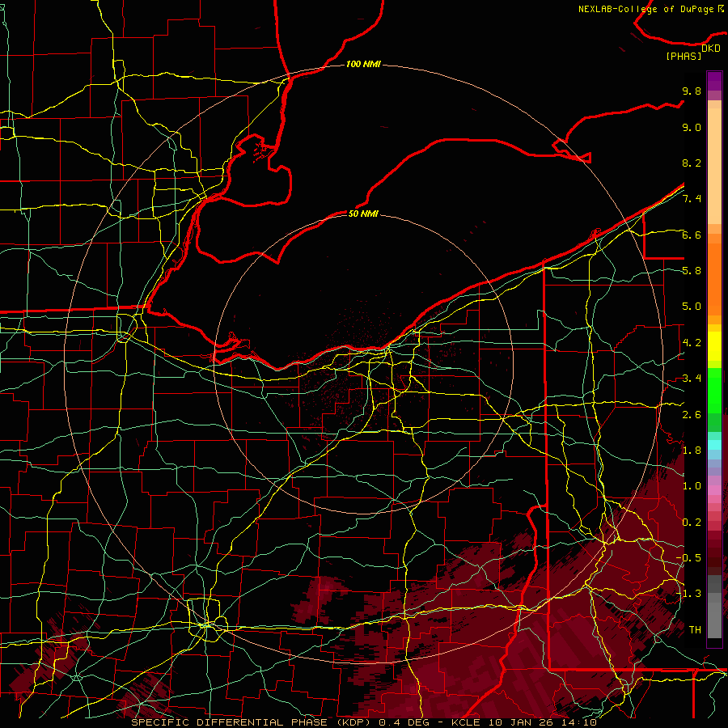The height and width of the screenshot is (728, 728).
Task: Select the 2.6 scale value
Action: [x=692, y=415]
